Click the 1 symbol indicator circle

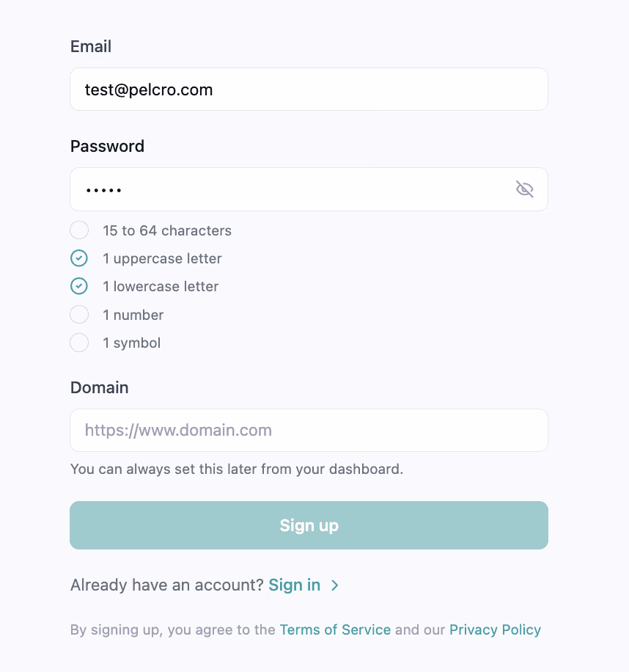(x=79, y=343)
